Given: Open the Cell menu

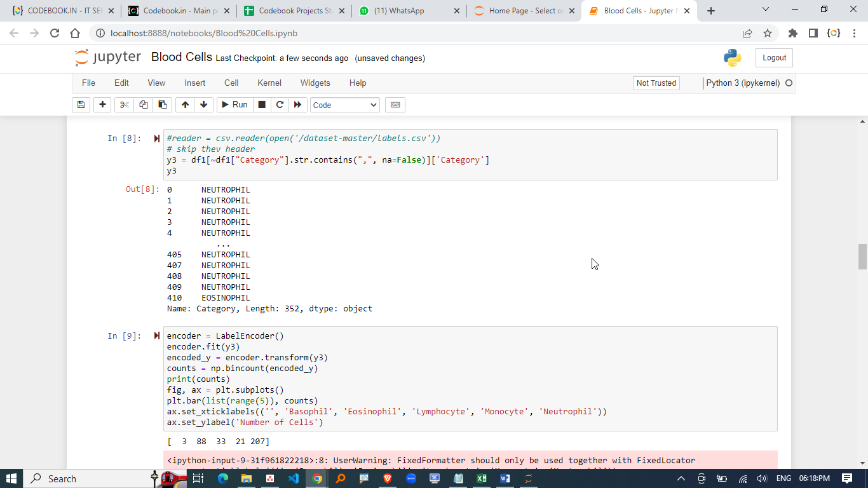Looking at the screenshot, I should pos(231,83).
